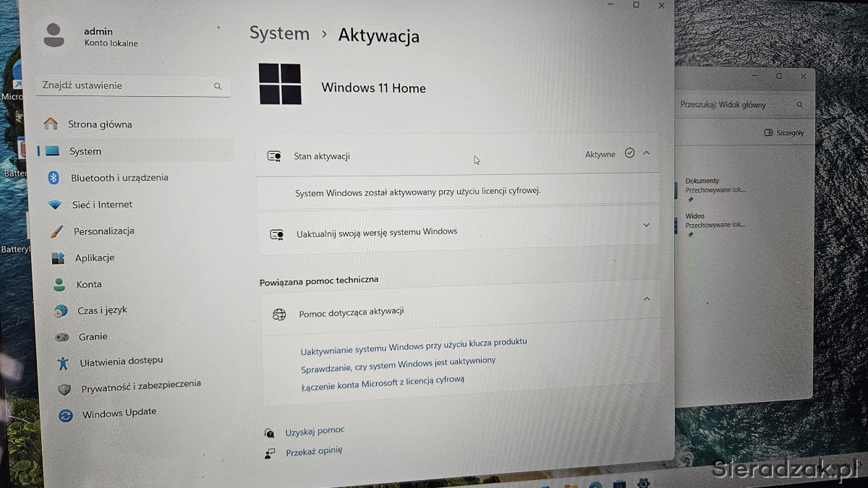Click the Powiązana pomoc techniczna heading
The height and width of the screenshot is (488, 868).
[x=319, y=280]
